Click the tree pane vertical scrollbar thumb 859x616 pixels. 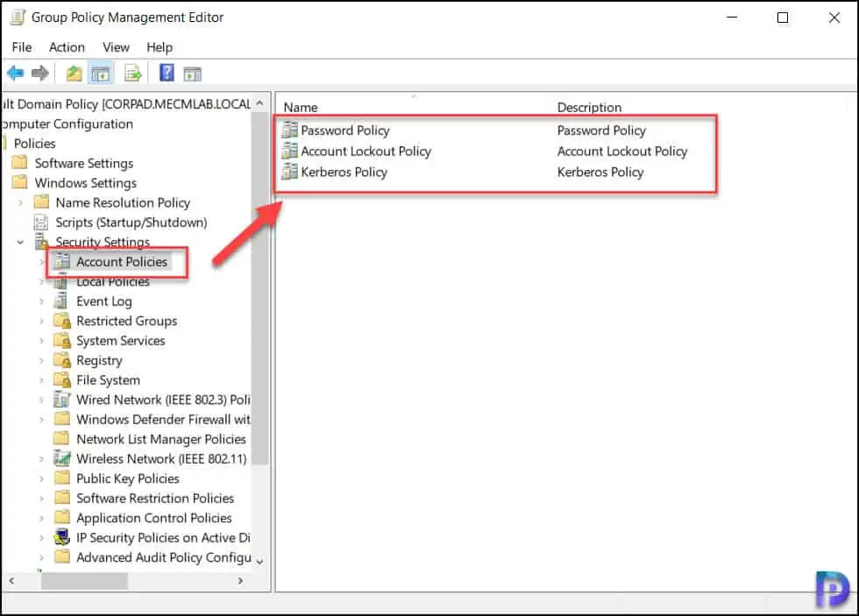click(x=261, y=287)
